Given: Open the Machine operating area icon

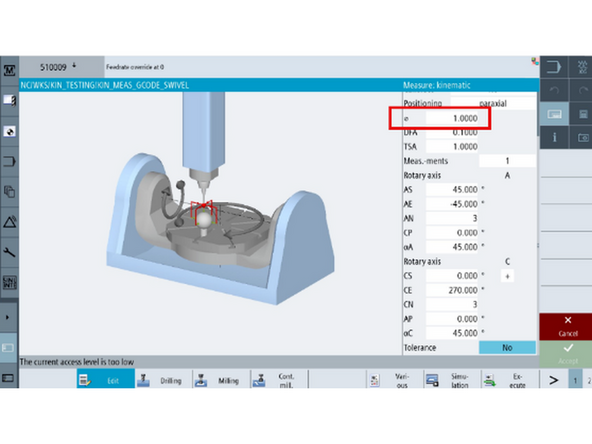Looking at the screenshot, I should click(9, 70).
